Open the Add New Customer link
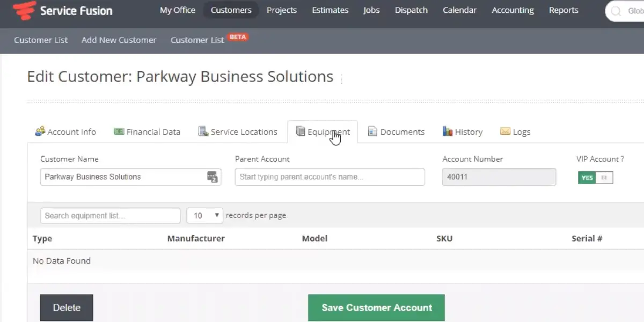Screen dimensions: 644x322 119,40
